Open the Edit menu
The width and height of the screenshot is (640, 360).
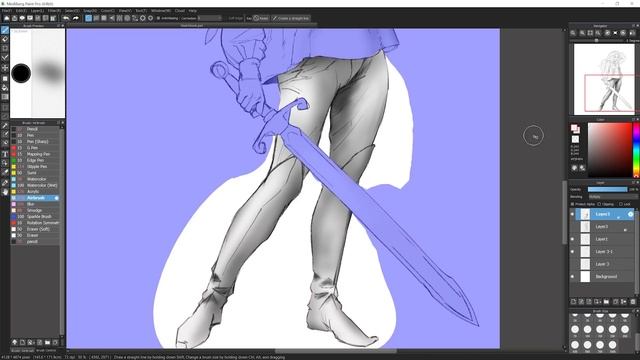21,11
